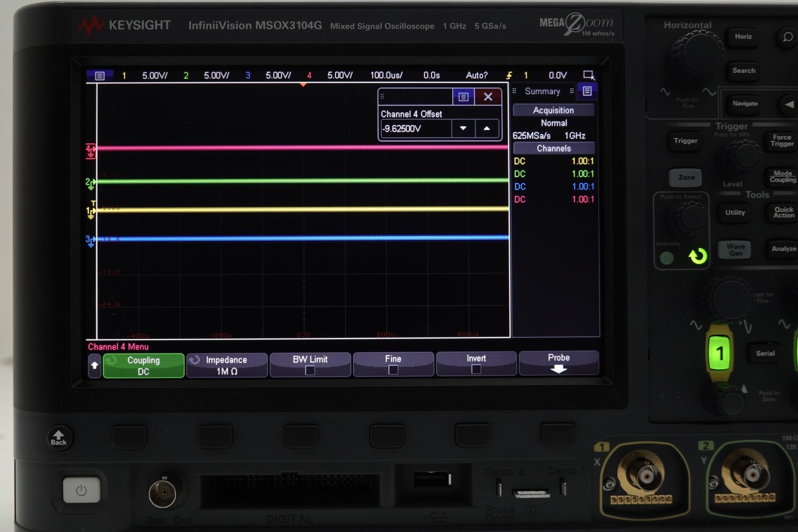The width and height of the screenshot is (798, 532).
Task: Click the zoom box selection icon
Action: click(589, 75)
